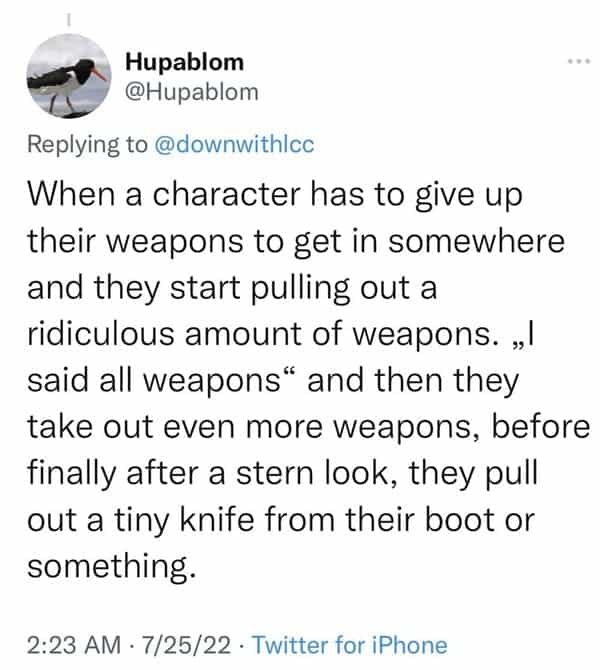Click tweet line 'and they start pulling out a'

pos(232,288)
